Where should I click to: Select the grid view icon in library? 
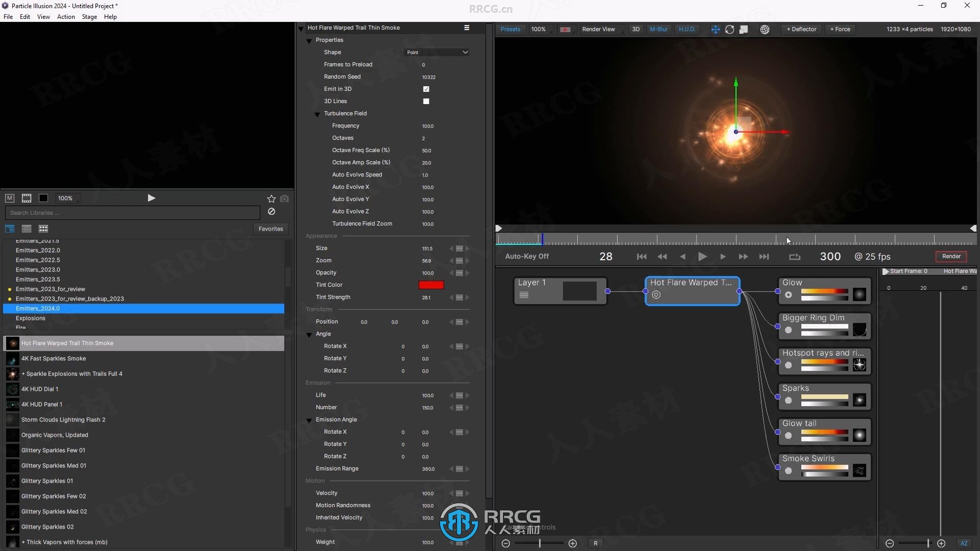[x=43, y=228]
